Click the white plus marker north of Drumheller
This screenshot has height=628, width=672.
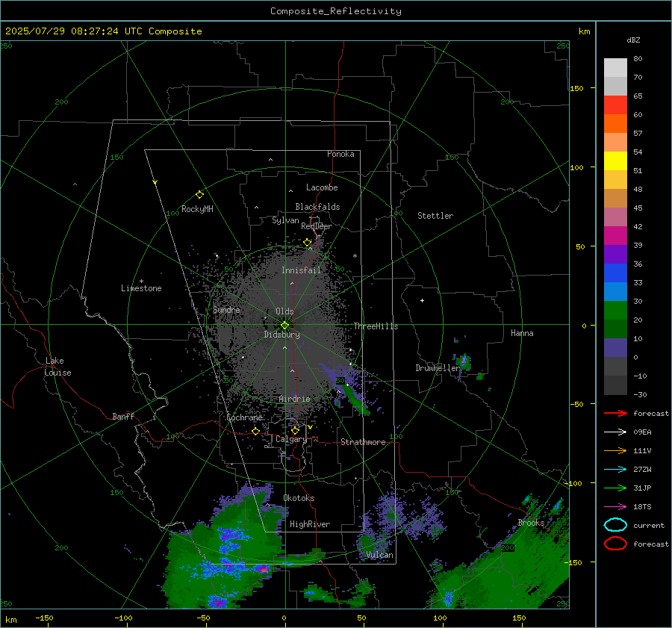coord(422,300)
